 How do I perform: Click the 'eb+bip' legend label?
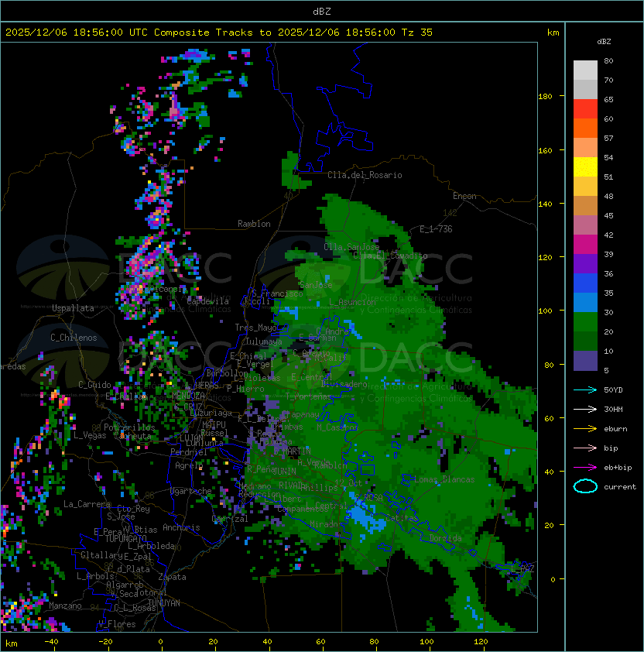coord(618,468)
